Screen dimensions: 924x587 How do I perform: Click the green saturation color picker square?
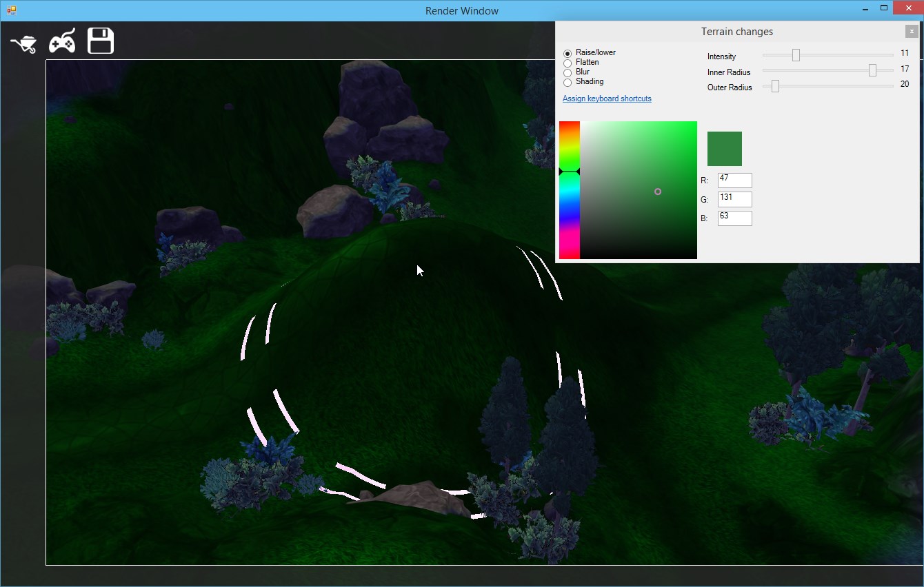pos(639,190)
